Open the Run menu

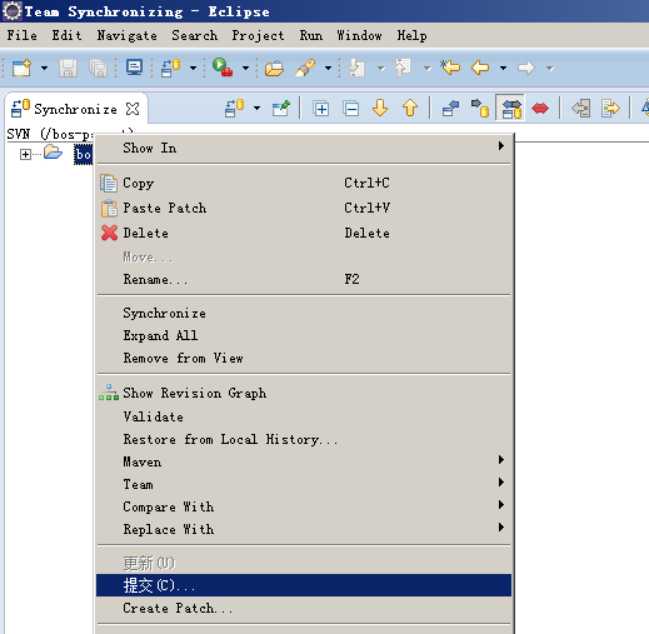coord(311,35)
